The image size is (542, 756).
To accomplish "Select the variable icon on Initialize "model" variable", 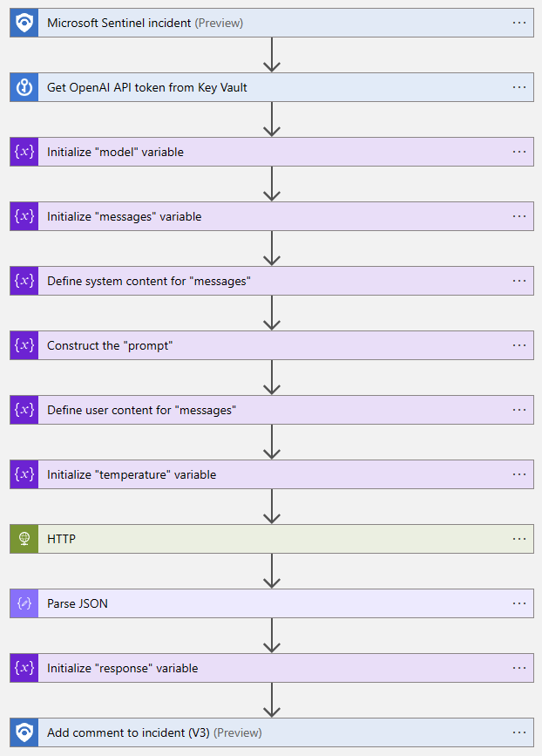I will 23,152.
